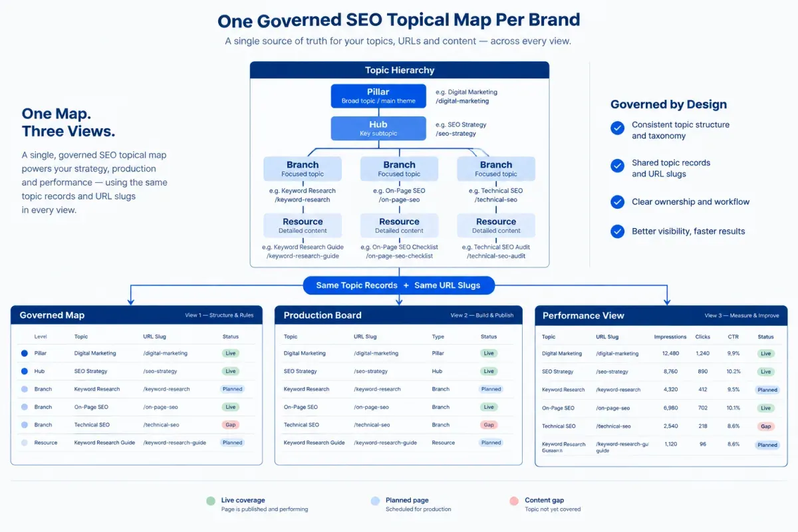This screenshot has width=798, height=532.
Task: Click the Governed by Design heading
Action: coord(668,104)
